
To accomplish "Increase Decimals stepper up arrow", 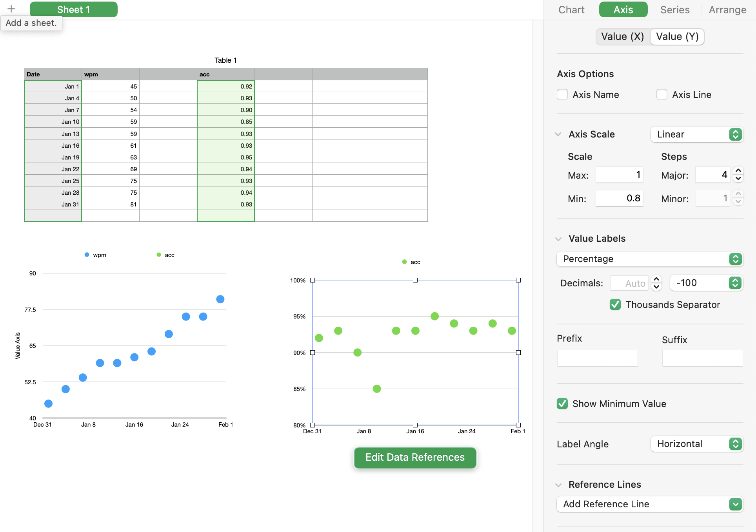I will coord(656,279).
